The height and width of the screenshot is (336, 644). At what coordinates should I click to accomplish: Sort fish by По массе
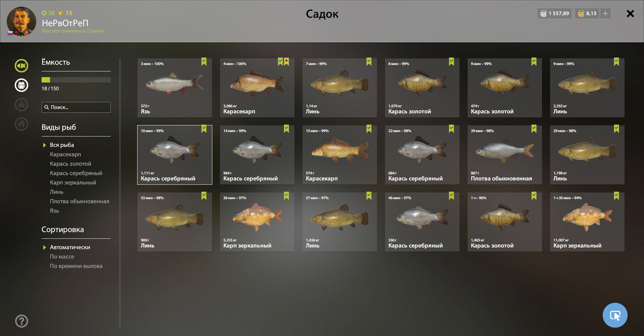(62, 257)
